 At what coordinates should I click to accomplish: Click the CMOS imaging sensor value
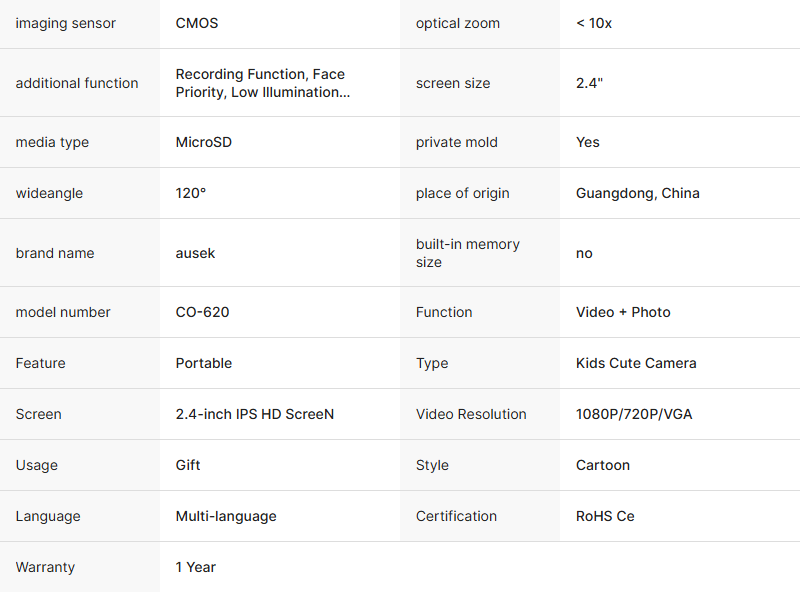(x=197, y=23)
